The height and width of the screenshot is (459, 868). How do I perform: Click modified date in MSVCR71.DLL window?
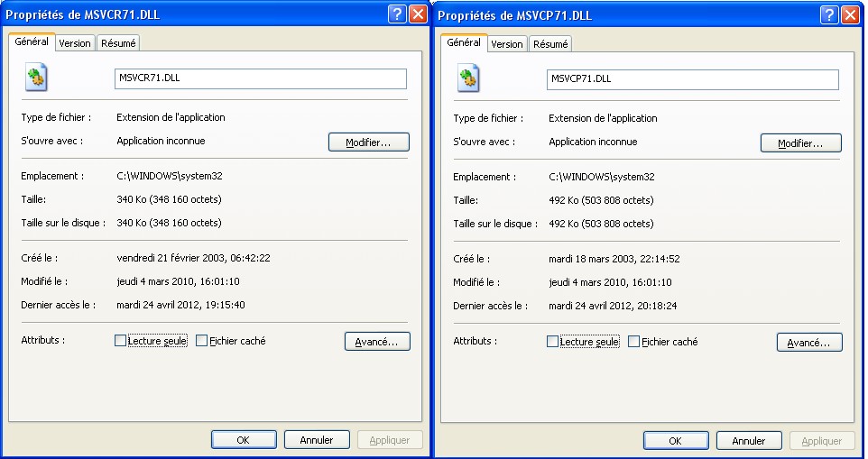178,281
